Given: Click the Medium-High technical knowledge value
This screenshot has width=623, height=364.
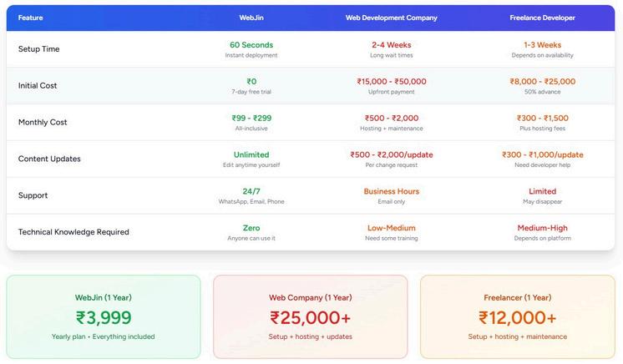Looking at the screenshot, I should 542,228.
